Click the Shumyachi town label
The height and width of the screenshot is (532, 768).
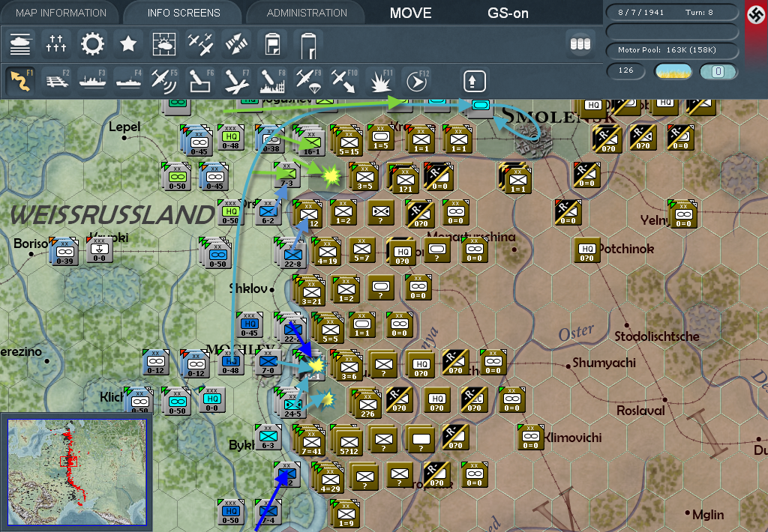pyautogui.click(x=604, y=363)
